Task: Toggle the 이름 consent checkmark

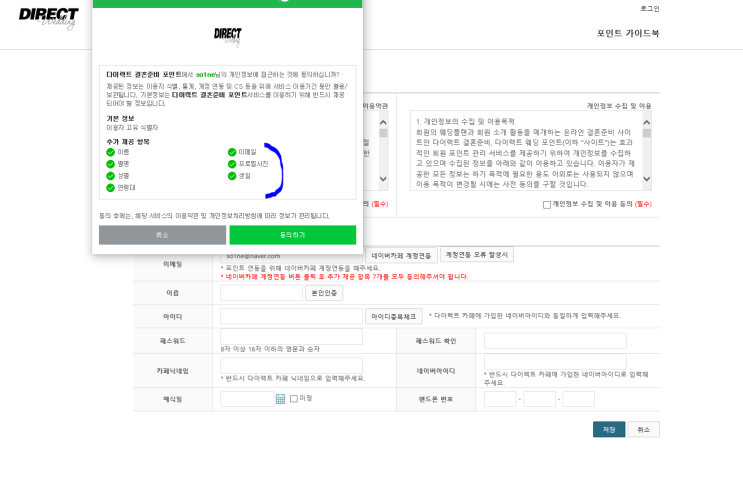Action: pyautogui.click(x=110, y=152)
